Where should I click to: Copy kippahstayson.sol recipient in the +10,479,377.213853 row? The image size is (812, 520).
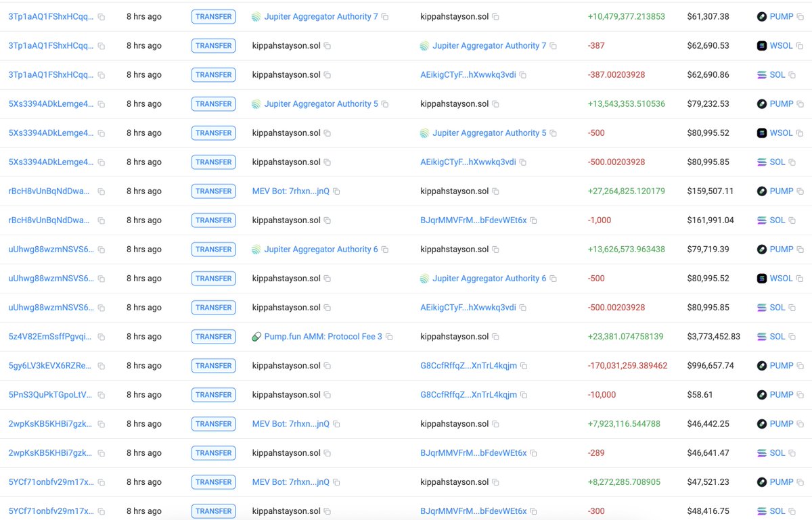[495, 17]
